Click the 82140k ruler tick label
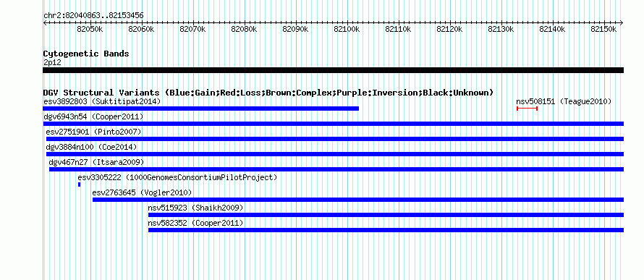This screenshot has height=280, width=644. coord(552,29)
